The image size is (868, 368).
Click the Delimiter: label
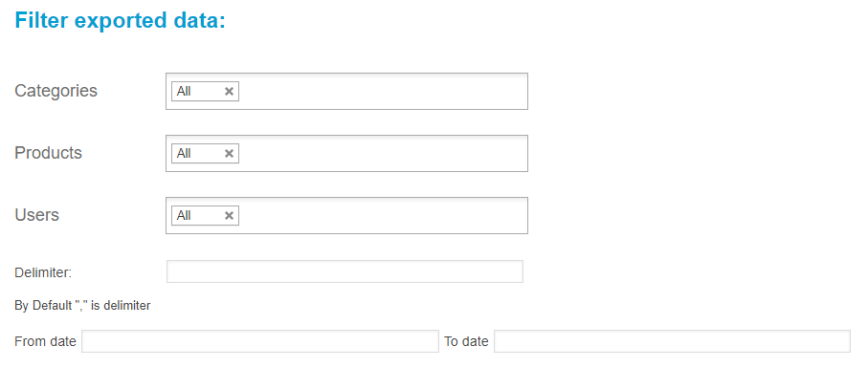[43, 272]
